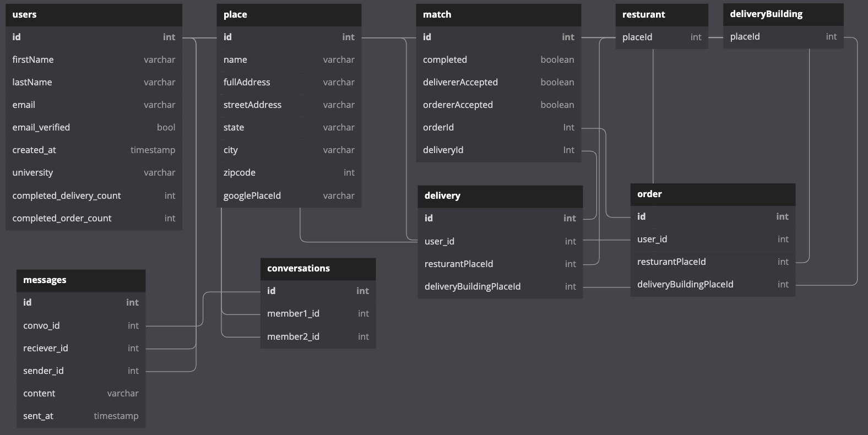Screen dimensions: 868x435
Task: Click the university row in users
Action: 94,172
